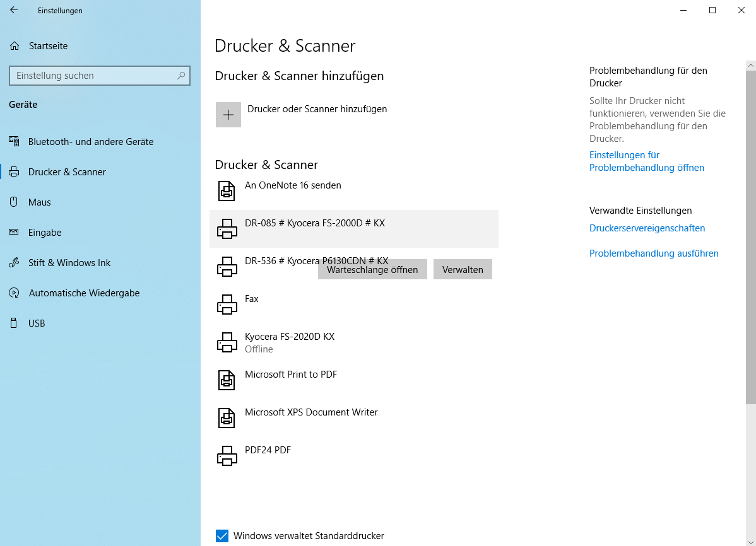Image resolution: width=756 pixels, height=546 pixels.
Task: Select DR-085 Kyocera FS-2000D printer icon
Action: [x=227, y=229]
